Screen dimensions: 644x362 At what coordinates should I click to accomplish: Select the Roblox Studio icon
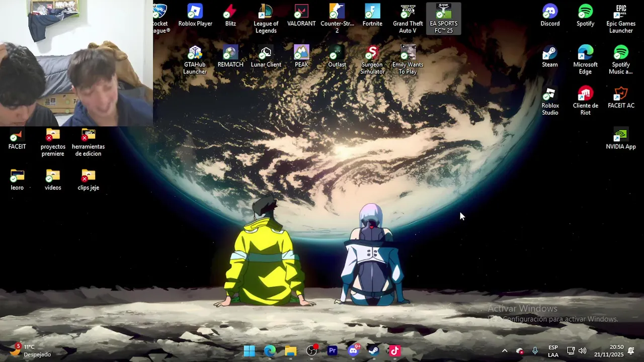coord(550,102)
